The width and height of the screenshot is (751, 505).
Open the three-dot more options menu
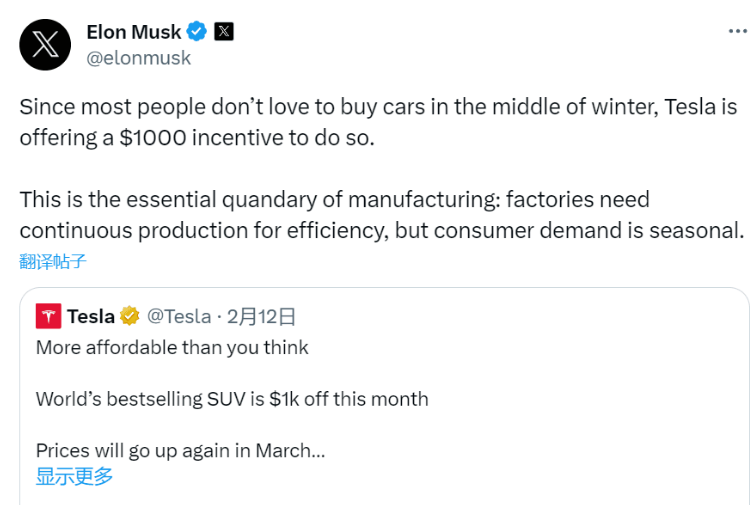[737, 32]
